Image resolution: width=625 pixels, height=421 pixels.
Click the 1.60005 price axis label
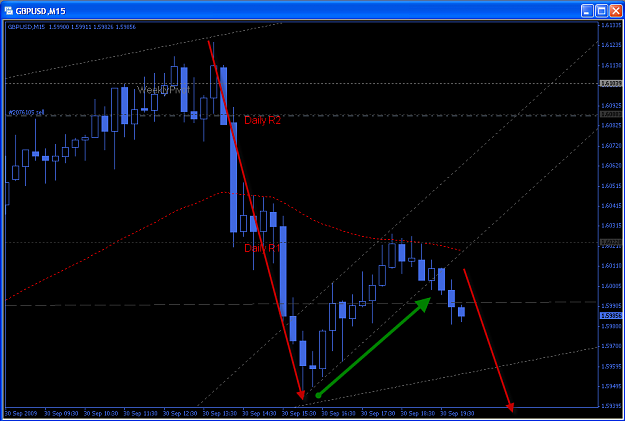[611, 286]
